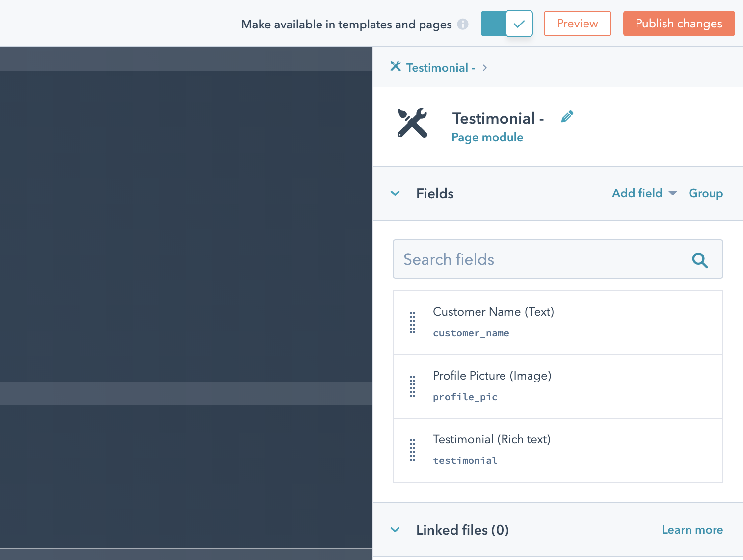
Task: Grab the drag handle of the Customer Name field
Action: [x=413, y=323]
